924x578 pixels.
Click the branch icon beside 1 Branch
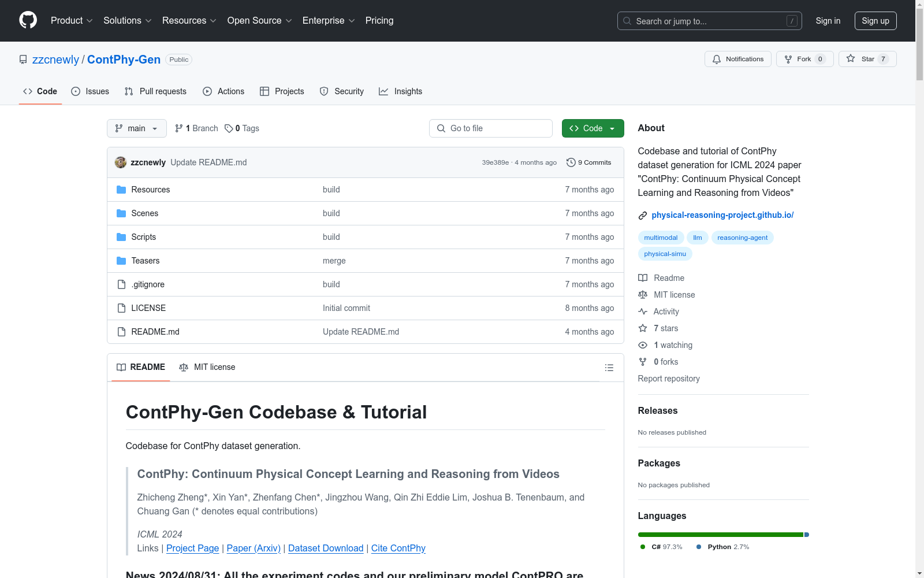179,128
